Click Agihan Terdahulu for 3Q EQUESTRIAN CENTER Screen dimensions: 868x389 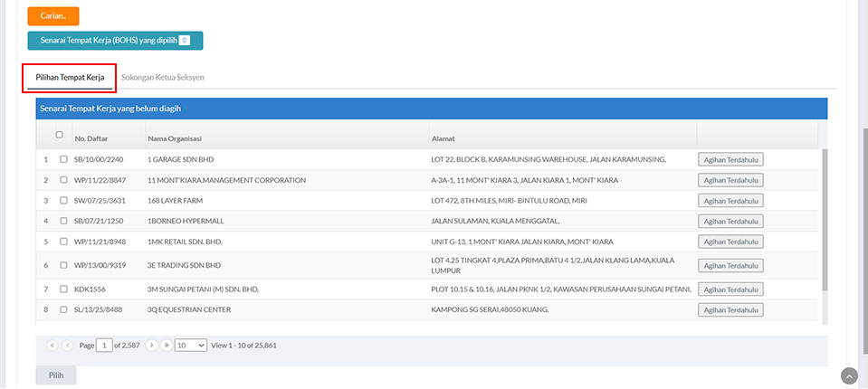point(730,309)
